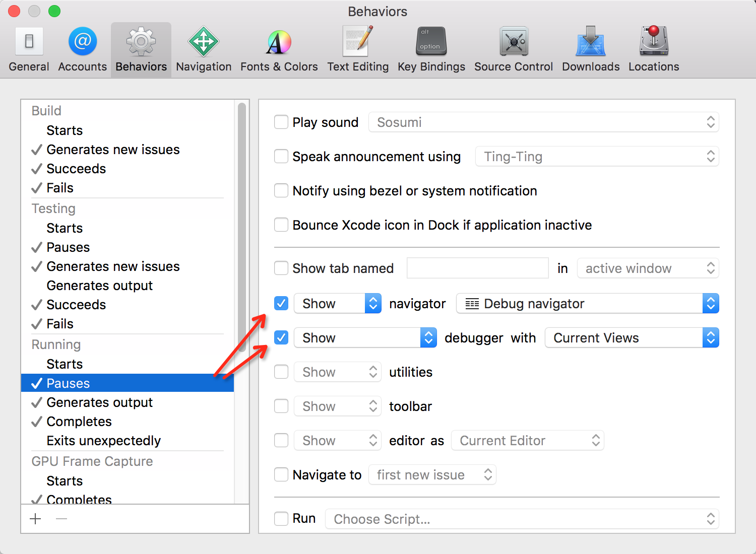Open the Choose Script dropdown

(x=522, y=519)
